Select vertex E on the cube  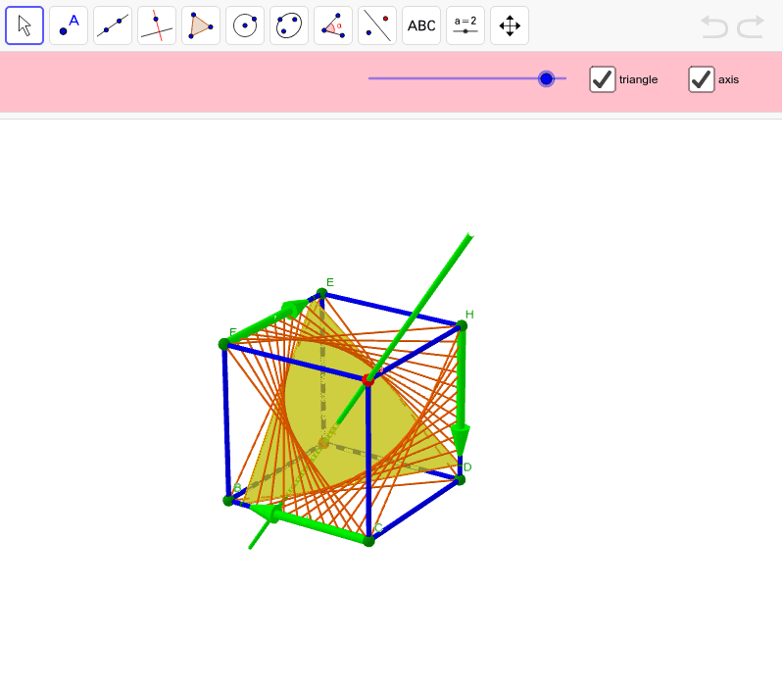pos(322,293)
